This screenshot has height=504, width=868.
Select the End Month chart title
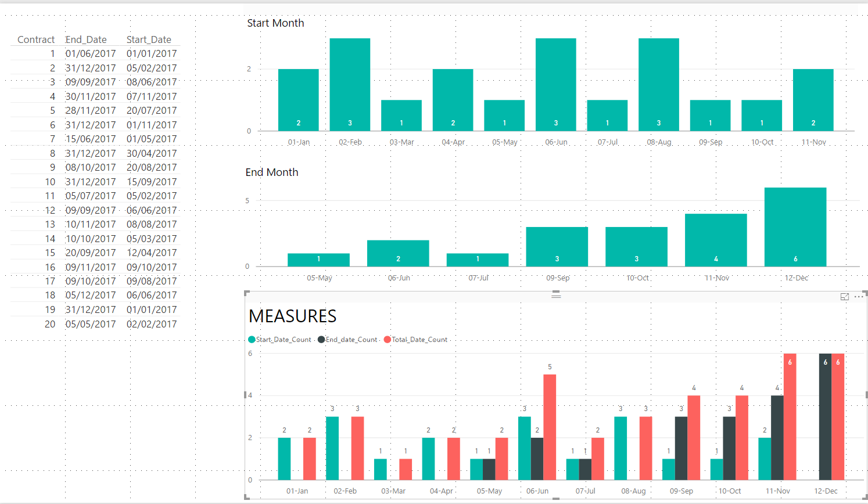tap(272, 172)
